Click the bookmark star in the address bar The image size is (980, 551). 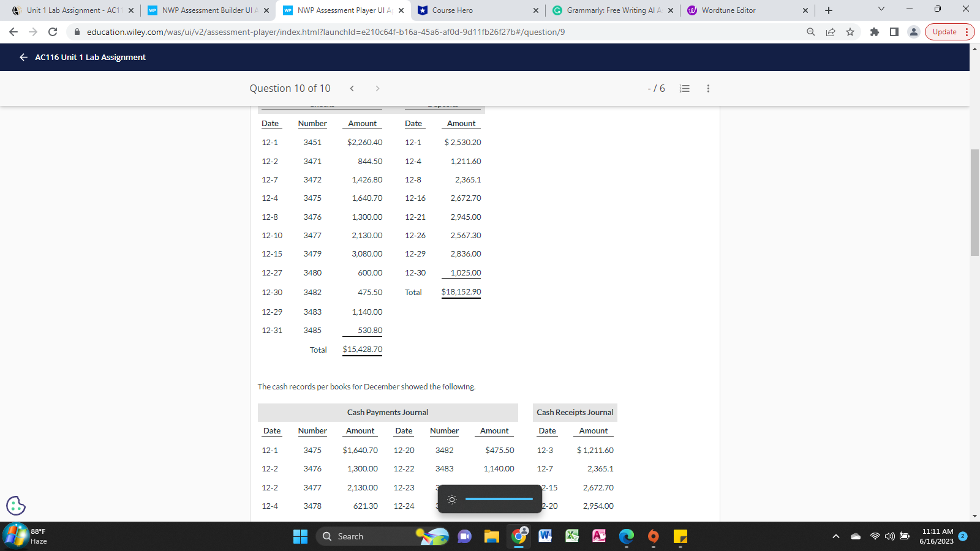point(850,32)
